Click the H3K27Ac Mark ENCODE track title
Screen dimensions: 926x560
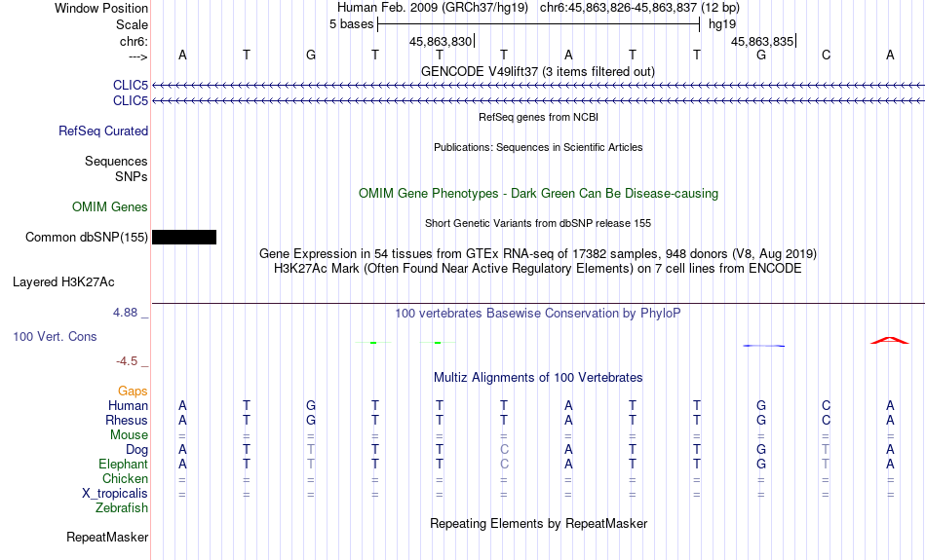(x=538, y=269)
